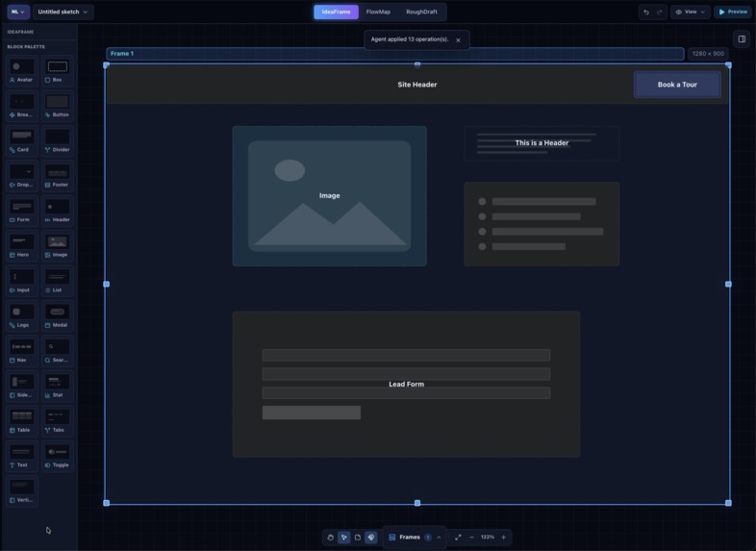Click the Book a Tour button
756x551 pixels.
[x=677, y=85]
